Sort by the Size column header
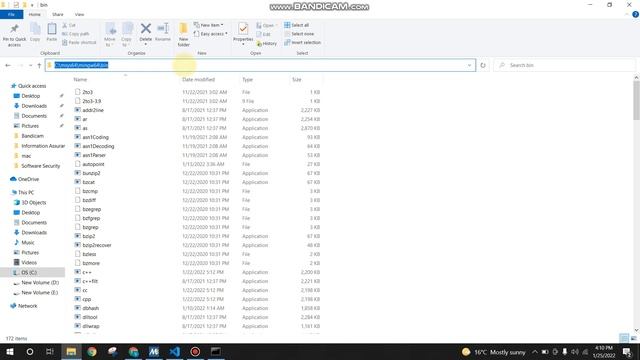Screen dimensions: 640x360 pyautogui.click(x=297, y=80)
